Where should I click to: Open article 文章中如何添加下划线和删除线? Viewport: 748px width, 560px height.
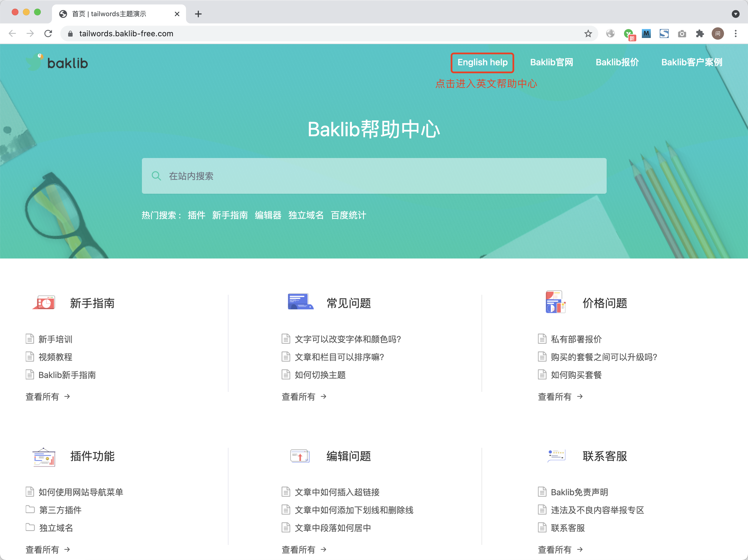coord(354,510)
